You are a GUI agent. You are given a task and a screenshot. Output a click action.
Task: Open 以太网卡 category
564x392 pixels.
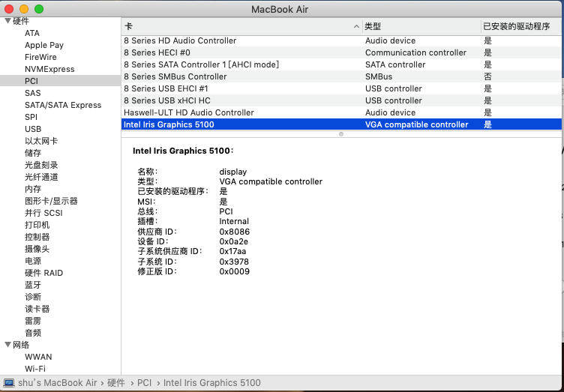click(41, 141)
